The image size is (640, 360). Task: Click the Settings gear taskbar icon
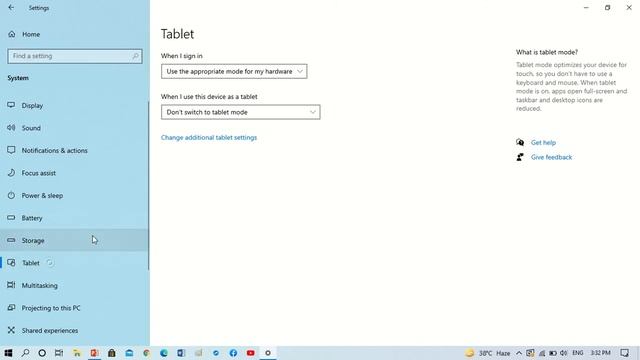pos(268,353)
